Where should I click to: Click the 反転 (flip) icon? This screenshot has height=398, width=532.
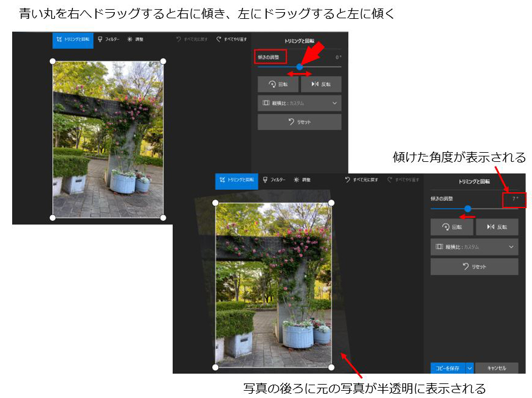click(x=315, y=83)
